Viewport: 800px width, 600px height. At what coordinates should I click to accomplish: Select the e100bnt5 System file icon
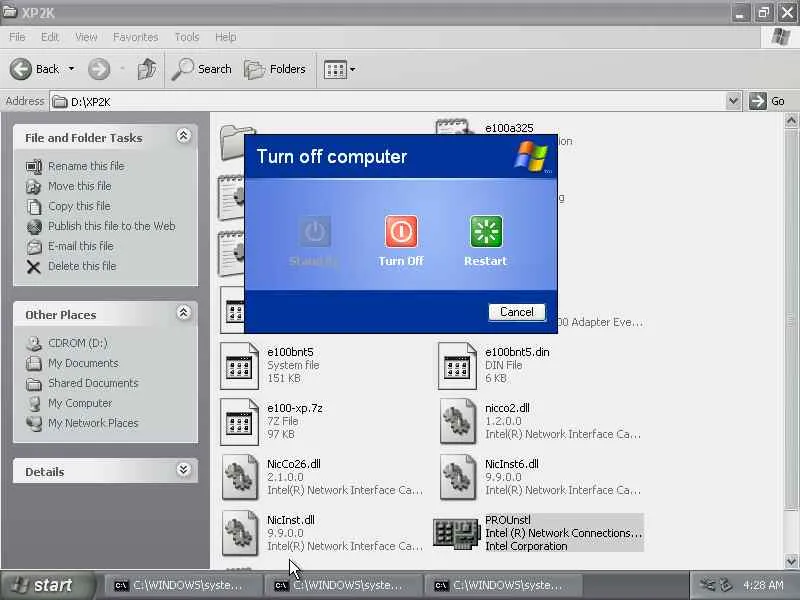click(239, 366)
